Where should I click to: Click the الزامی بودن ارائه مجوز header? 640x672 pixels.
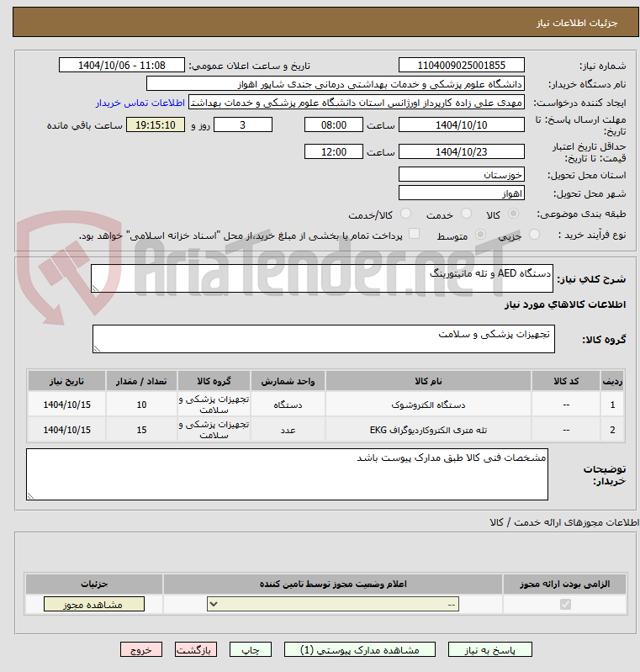564,585
